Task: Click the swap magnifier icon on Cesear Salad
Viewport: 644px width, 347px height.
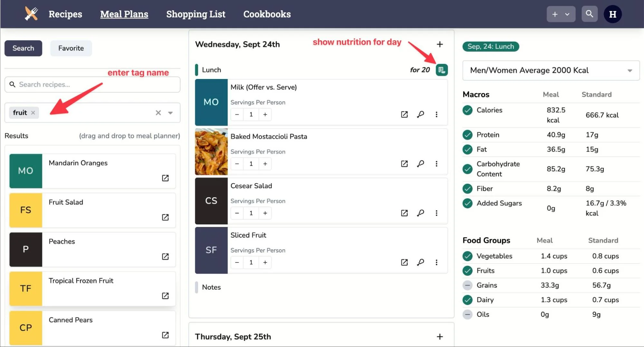Action: [x=420, y=213]
